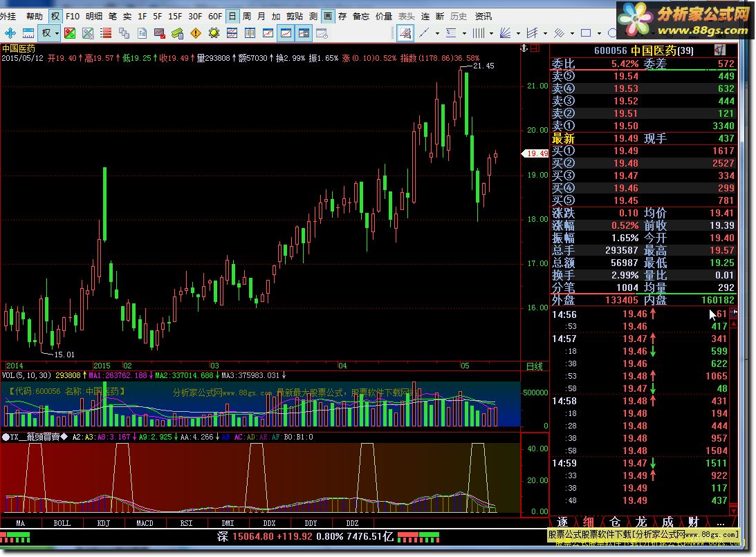Click the yellow gear settings icon
This screenshot has height=557, width=756.
click(x=214, y=32)
